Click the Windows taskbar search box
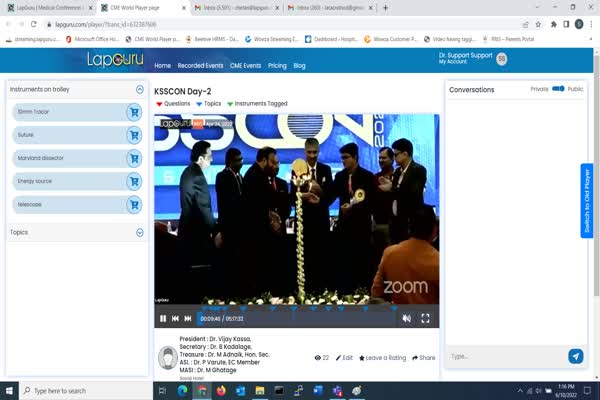Viewport: 600px width, 400px height. click(x=86, y=391)
